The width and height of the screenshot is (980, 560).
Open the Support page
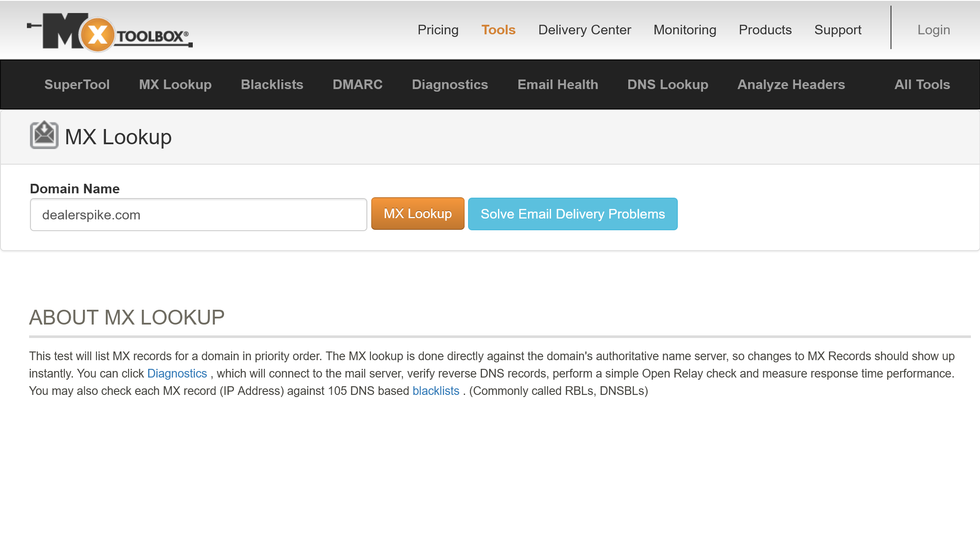pos(838,30)
